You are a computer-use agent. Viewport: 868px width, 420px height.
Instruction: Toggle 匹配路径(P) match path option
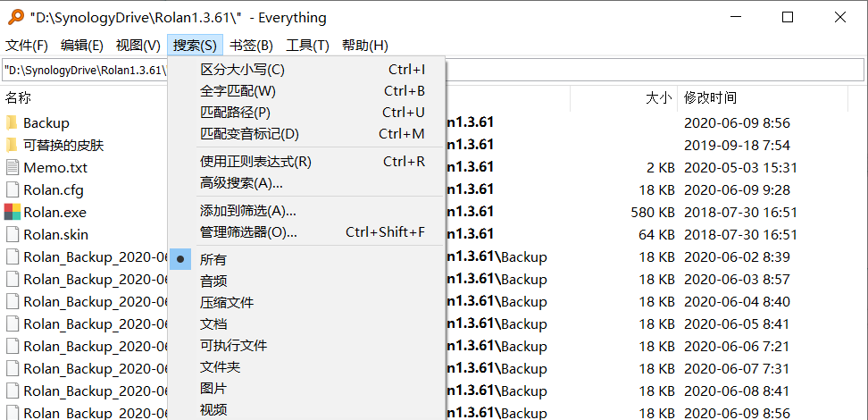coord(306,113)
